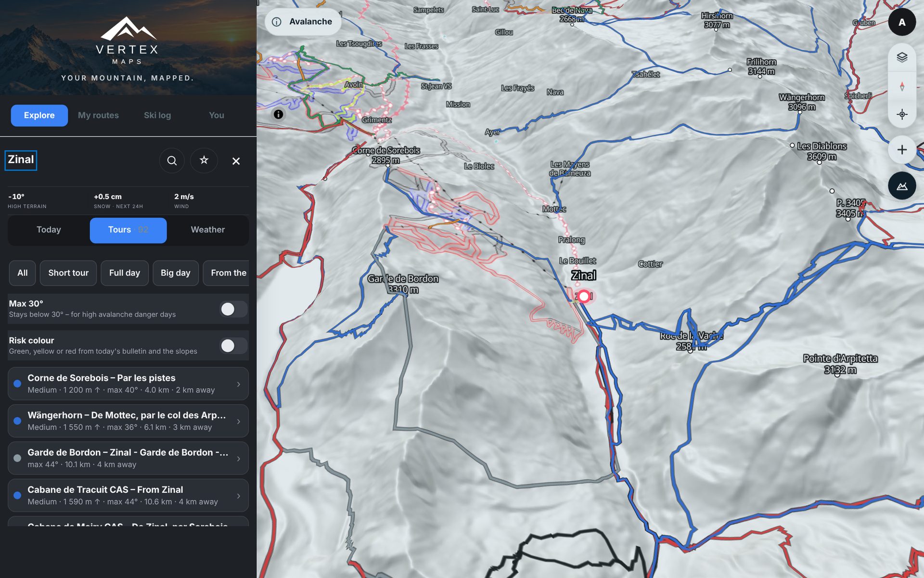Click the Frilihorn 3144 m map label

point(761,66)
